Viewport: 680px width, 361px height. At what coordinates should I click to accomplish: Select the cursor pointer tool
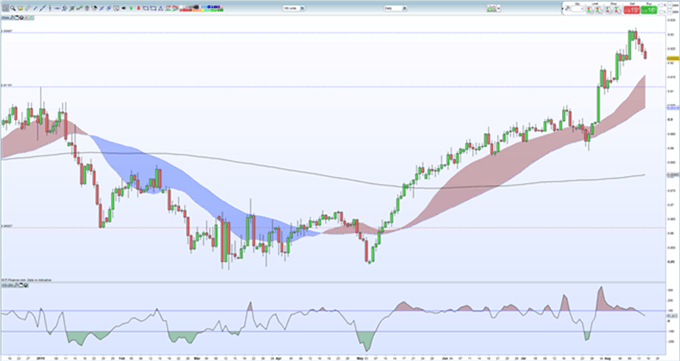(x=5, y=8)
